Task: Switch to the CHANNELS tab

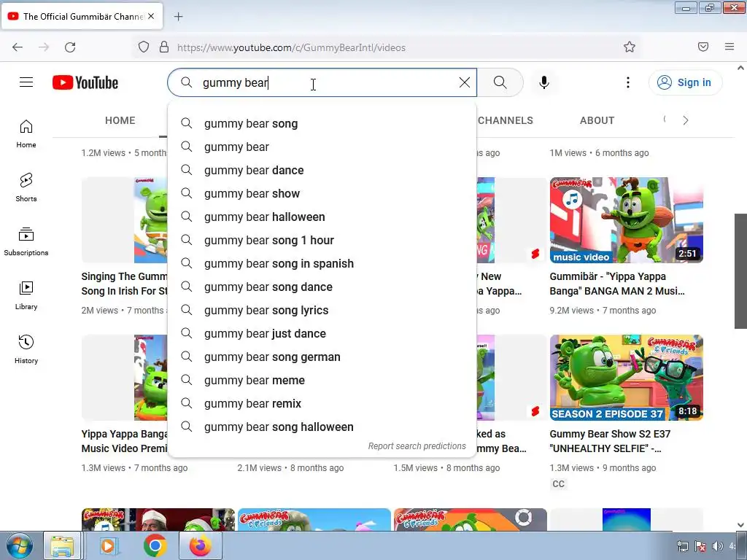Action: click(506, 120)
